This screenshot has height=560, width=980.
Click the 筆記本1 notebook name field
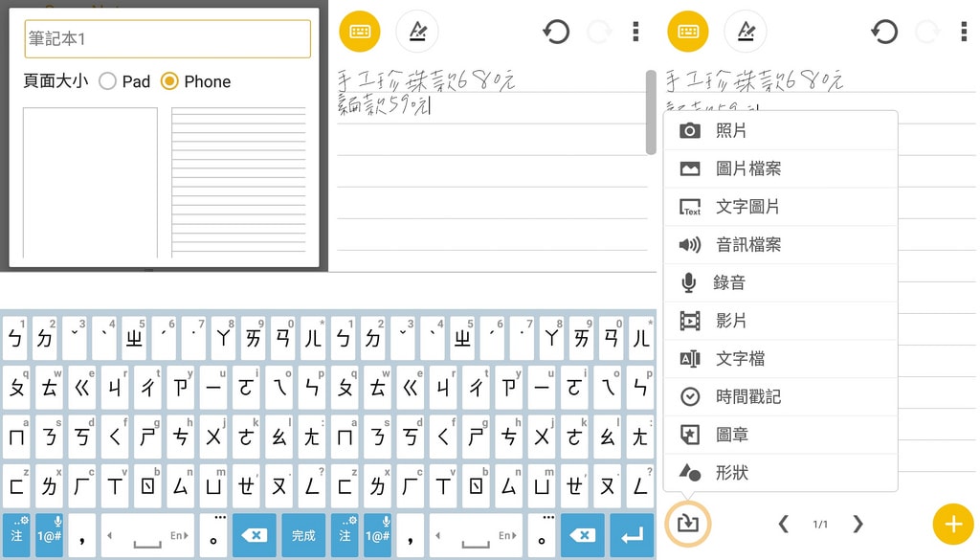pyautogui.click(x=167, y=39)
